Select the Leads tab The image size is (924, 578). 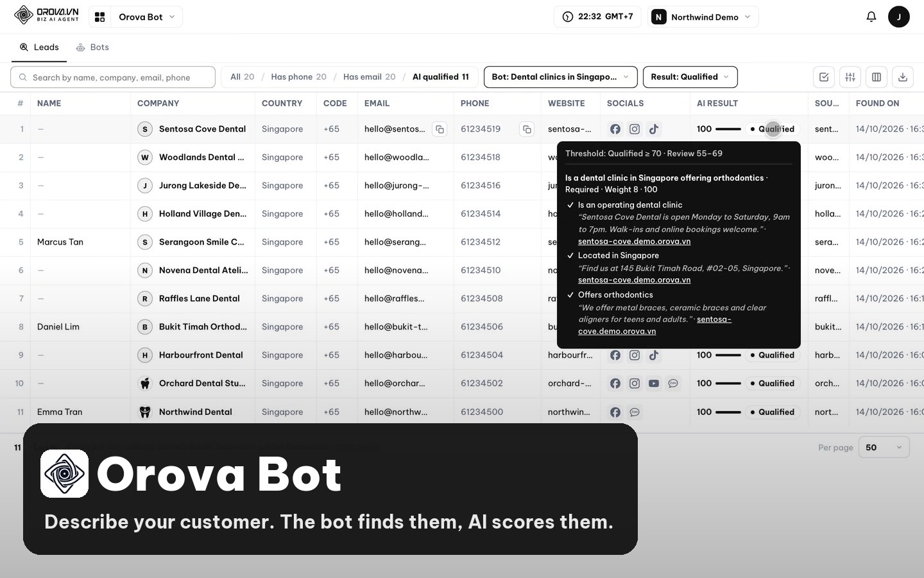tap(39, 48)
